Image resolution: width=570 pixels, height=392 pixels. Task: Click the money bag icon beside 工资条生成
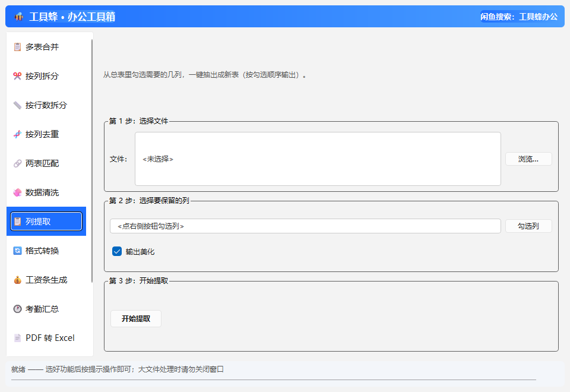[x=17, y=280]
